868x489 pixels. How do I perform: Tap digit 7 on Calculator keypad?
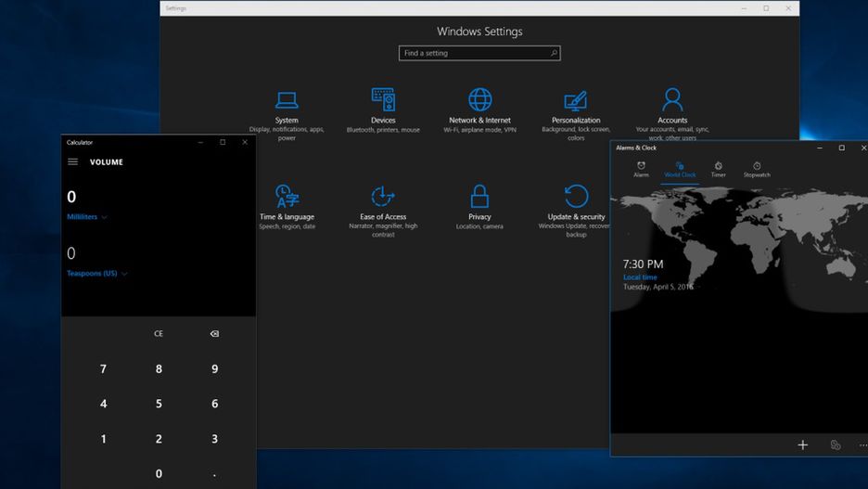click(103, 368)
